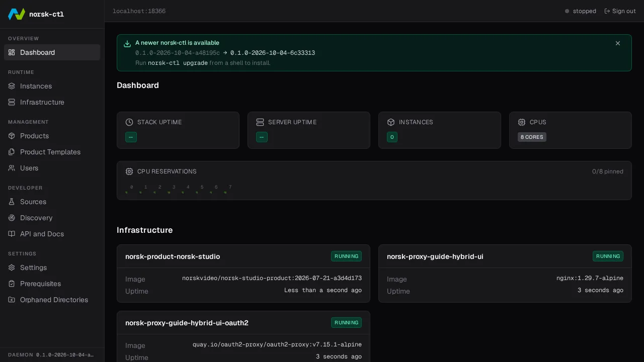This screenshot has width=644, height=362.
Task: Click the Prerequisites clipboard icon
Action: tap(12, 284)
